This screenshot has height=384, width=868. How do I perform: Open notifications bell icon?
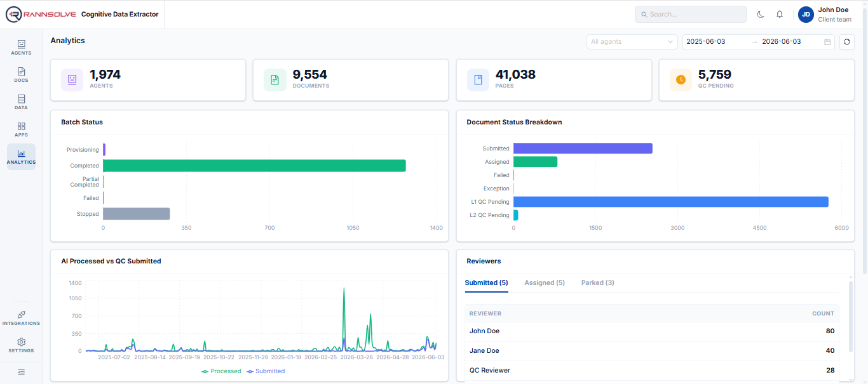coord(780,14)
